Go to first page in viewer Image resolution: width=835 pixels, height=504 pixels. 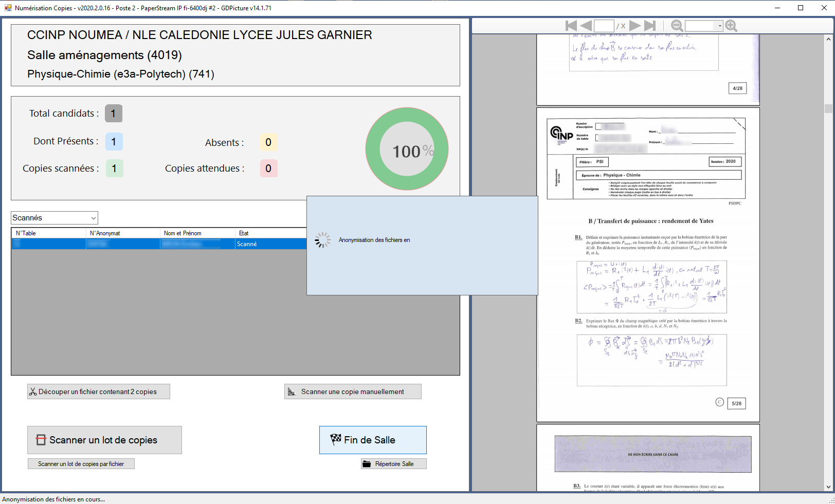(571, 26)
